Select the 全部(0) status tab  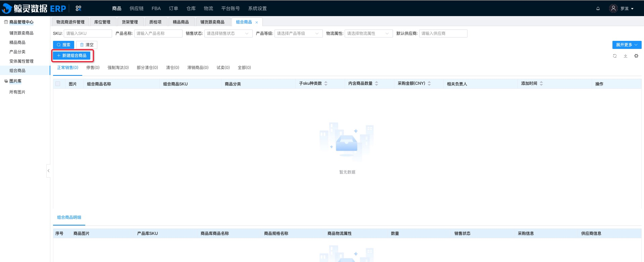(244, 68)
